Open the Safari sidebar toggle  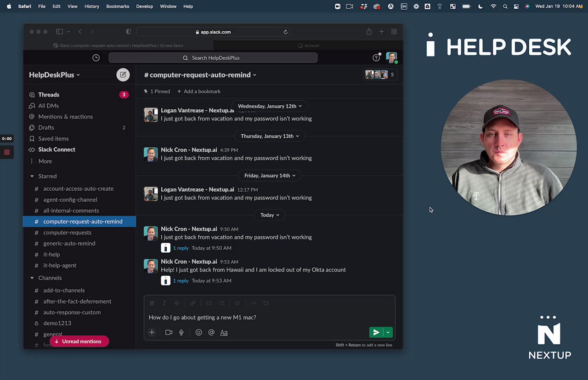tap(59, 32)
